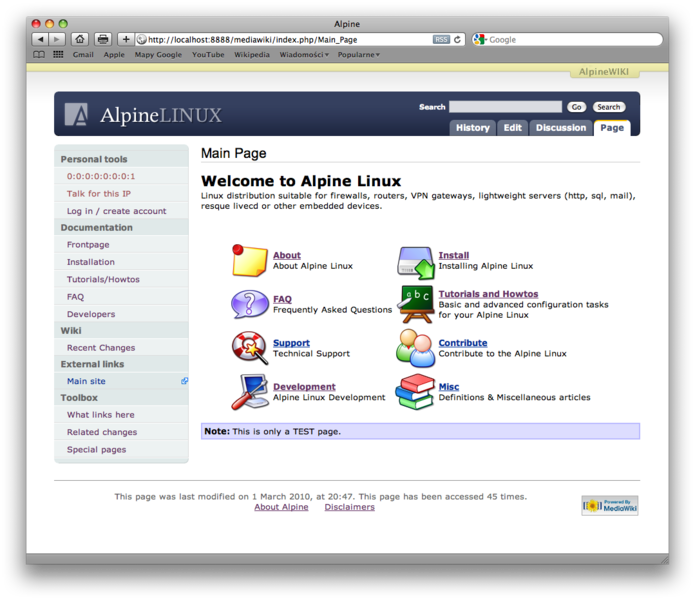
Task: Open the Apple bookmark
Action: [114, 55]
